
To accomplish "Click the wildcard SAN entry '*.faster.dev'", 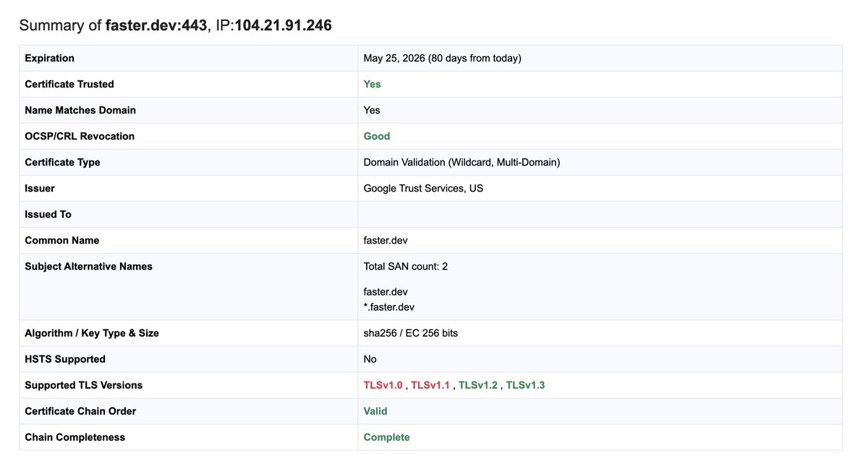I will coord(389,307).
